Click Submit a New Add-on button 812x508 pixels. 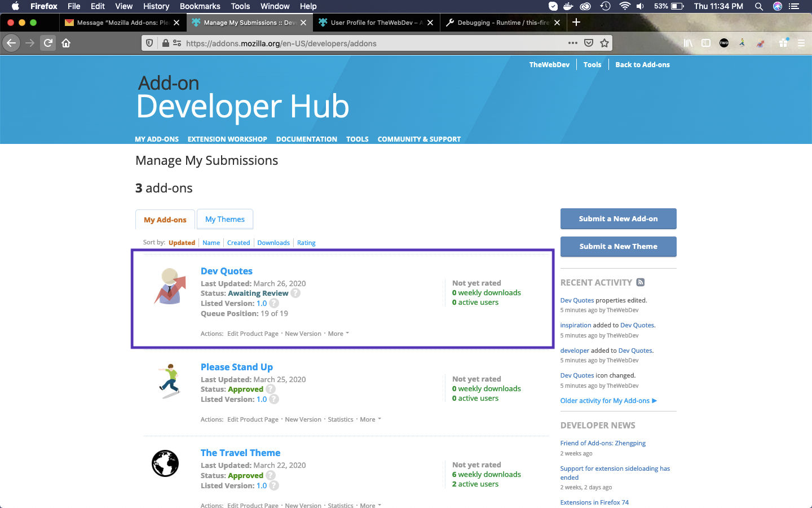pos(618,218)
